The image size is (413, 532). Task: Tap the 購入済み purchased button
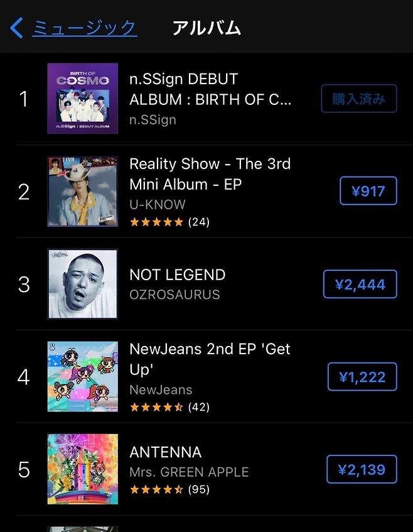[x=358, y=99]
